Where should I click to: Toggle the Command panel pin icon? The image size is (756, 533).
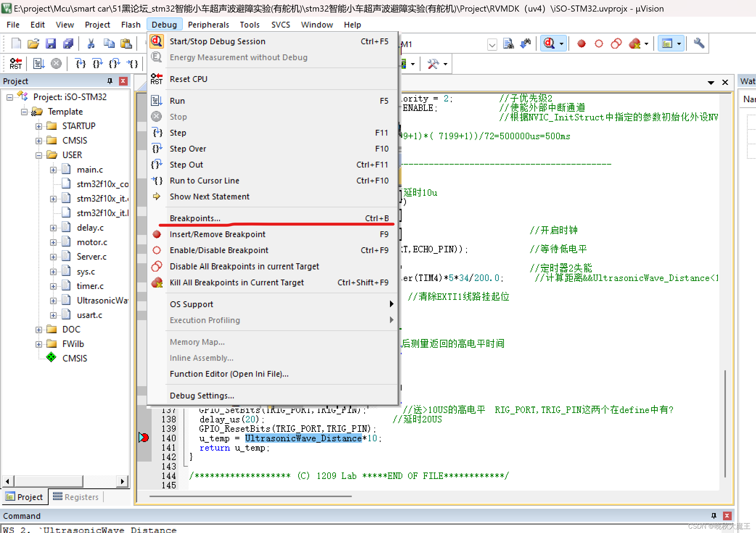(714, 516)
